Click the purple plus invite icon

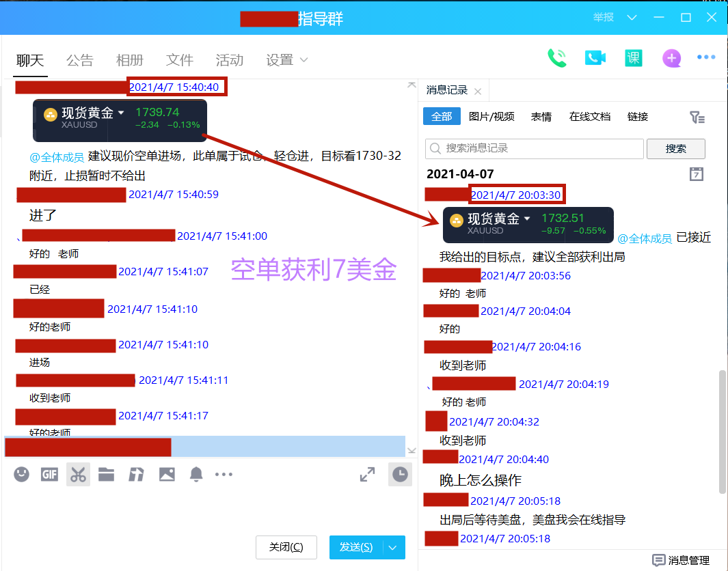[671, 58]
